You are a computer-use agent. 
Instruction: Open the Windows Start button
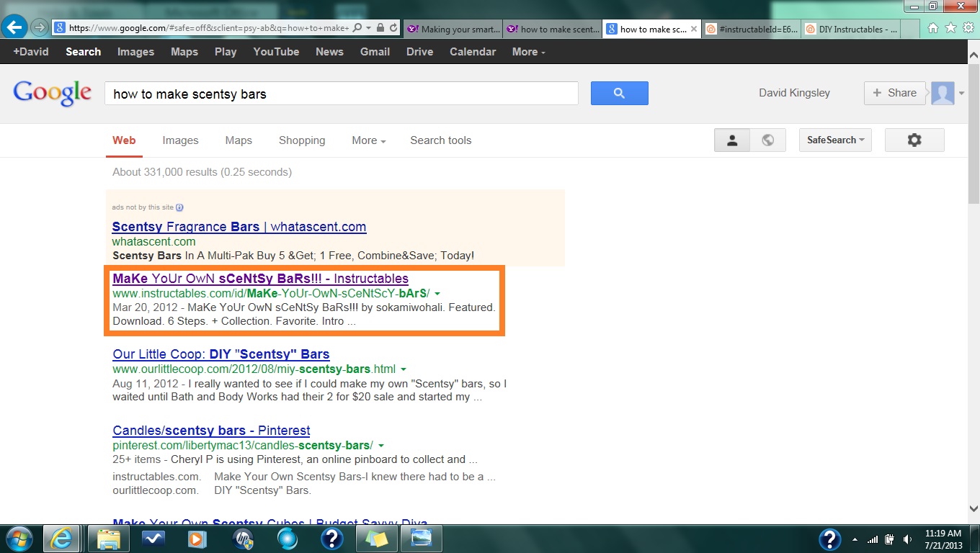18,539
